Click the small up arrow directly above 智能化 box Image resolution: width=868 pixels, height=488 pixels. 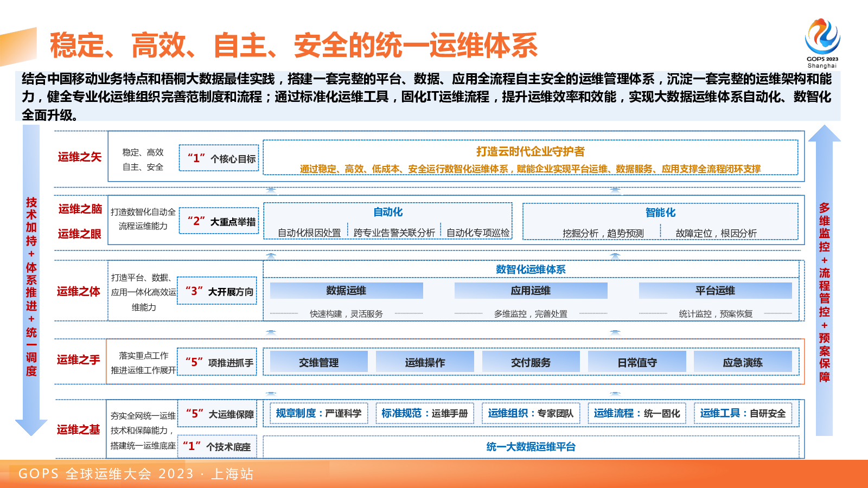[x=615, y=190]
